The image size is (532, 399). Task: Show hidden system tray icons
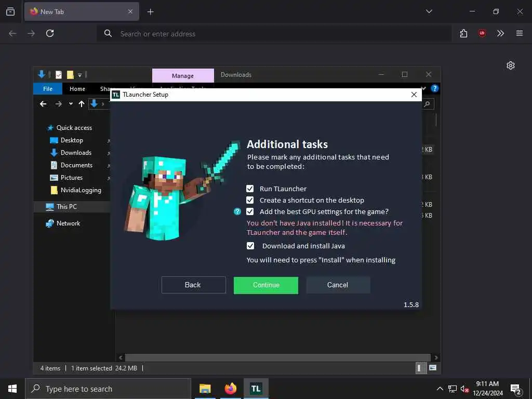[x=440, y=389]
